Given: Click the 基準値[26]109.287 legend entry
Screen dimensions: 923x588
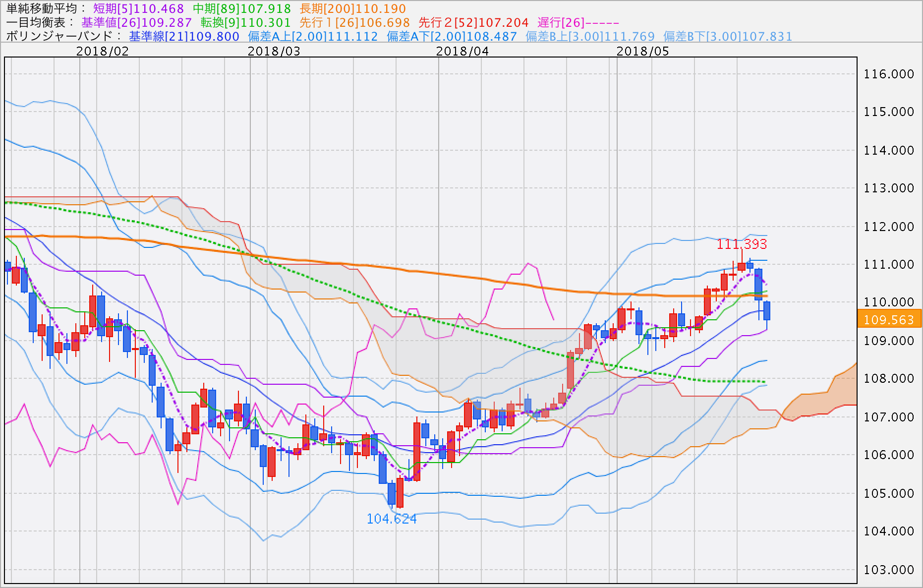Looking at the screenshot, I should [137, 22].
